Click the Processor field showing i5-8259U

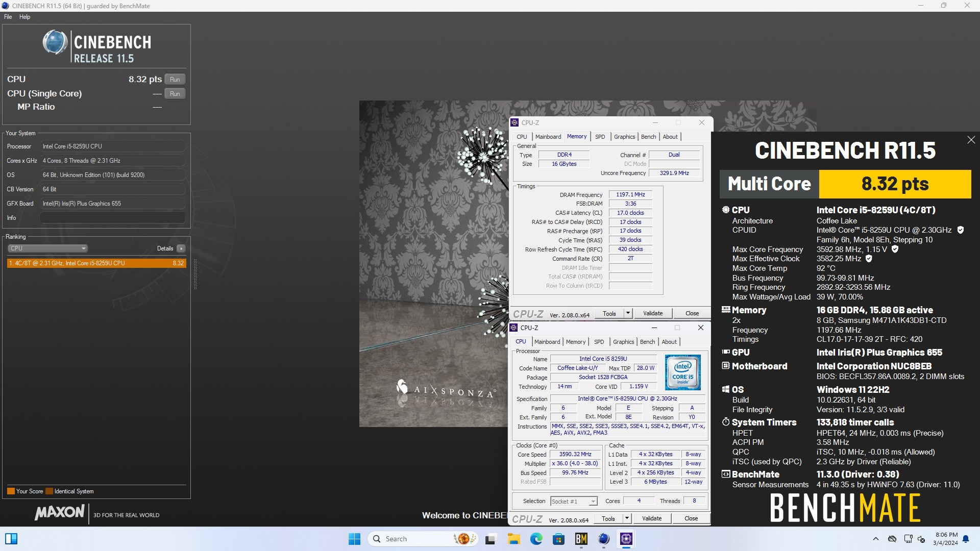click(112, 146)
